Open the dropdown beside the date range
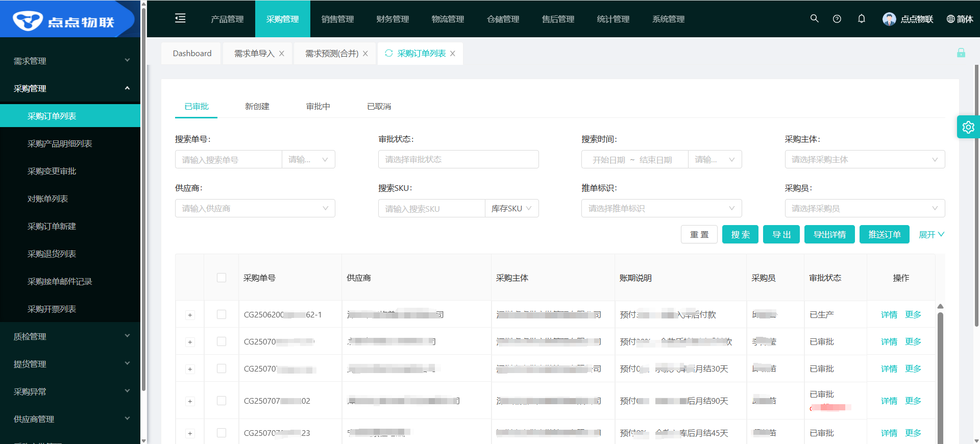Viewport: 980px width, 444px height. [715, 159]
